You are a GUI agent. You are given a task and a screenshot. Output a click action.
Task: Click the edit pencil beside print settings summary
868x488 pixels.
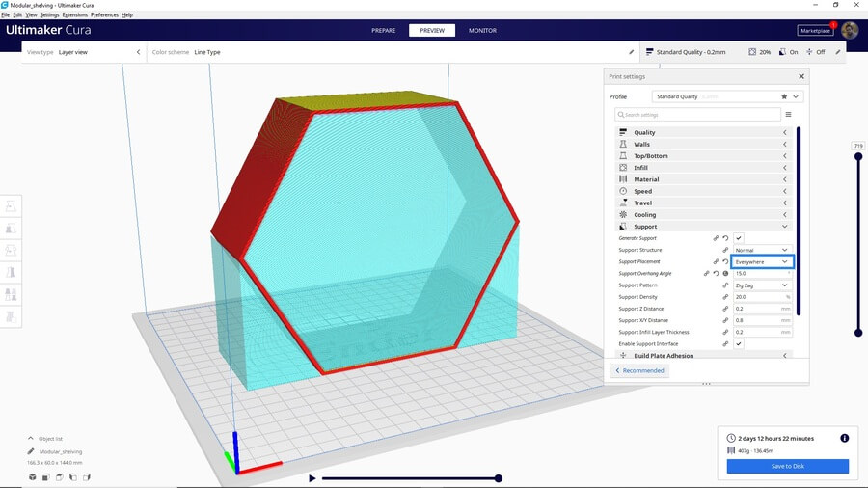point(837,52)
